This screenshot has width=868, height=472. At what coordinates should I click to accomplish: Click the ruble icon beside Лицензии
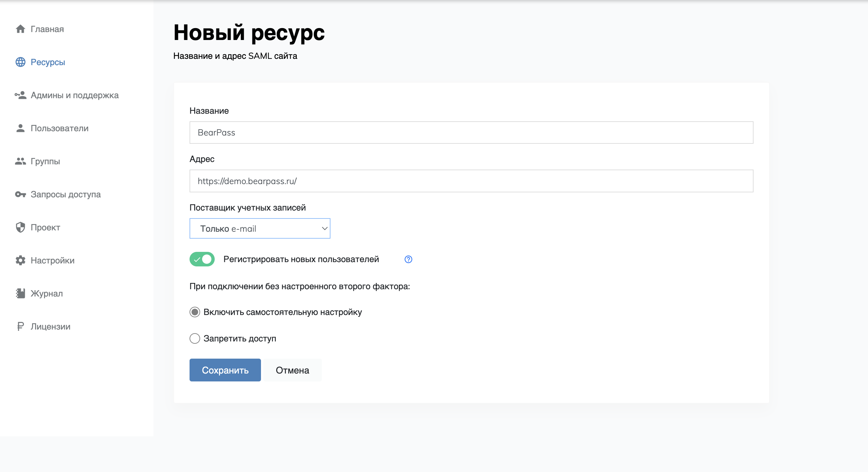[20, 326]
